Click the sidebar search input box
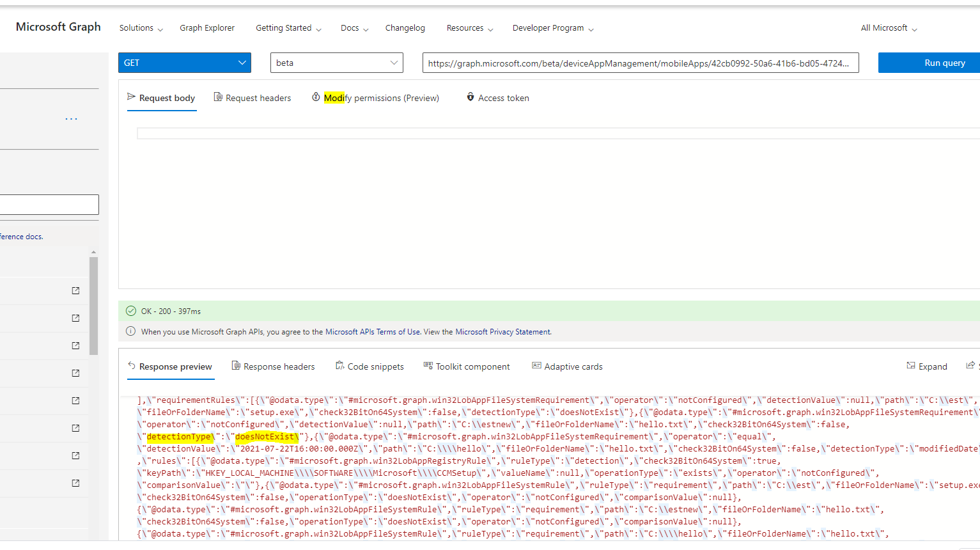The image size is (980, 550). 49,205
